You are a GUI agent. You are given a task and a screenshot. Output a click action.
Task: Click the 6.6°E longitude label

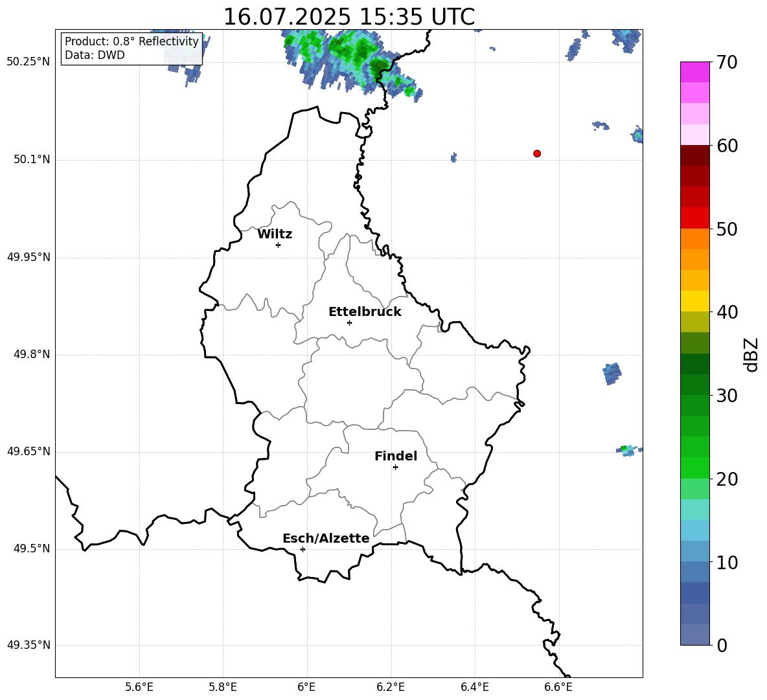pyautogui.click(x=558, y=687)
